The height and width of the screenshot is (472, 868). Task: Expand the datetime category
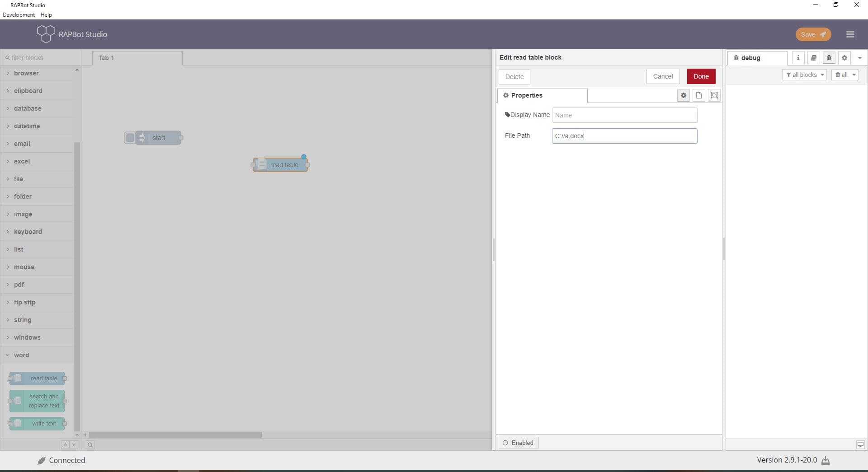pos(37,126)
